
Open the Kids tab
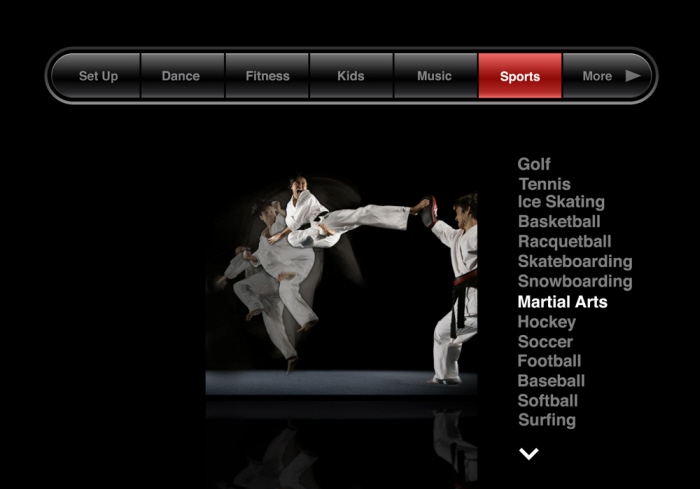coord(351,75)
